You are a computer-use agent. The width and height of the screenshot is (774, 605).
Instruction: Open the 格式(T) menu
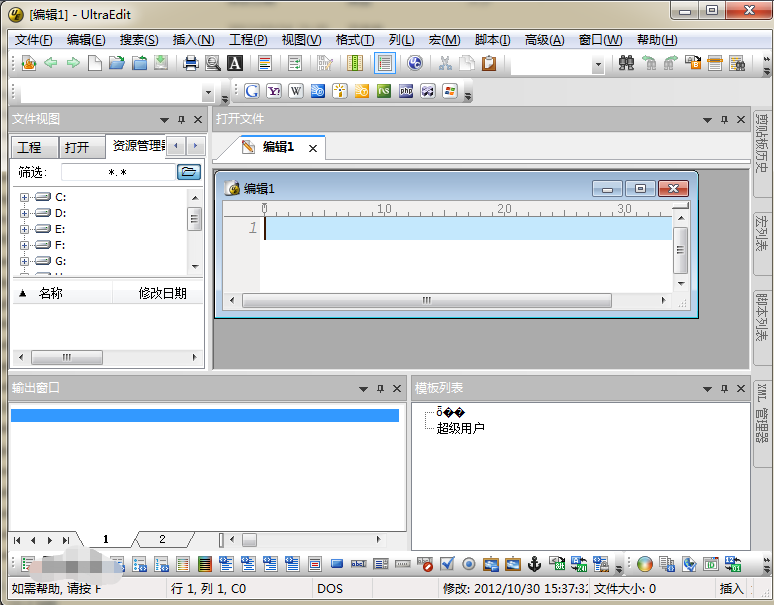coord(355,40)
